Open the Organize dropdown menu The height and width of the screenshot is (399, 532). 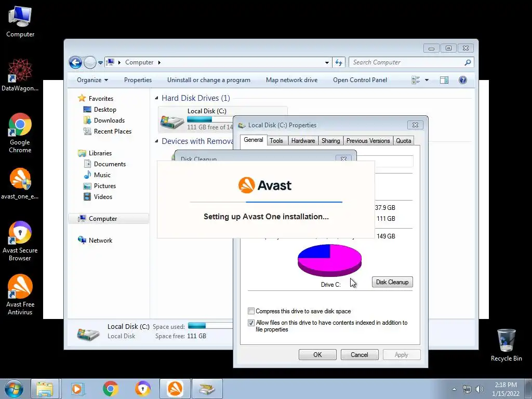tap(92, 80)
